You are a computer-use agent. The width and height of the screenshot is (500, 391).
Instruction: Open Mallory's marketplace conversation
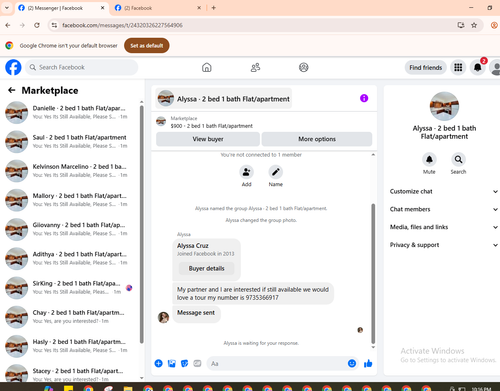coord(70,200)
